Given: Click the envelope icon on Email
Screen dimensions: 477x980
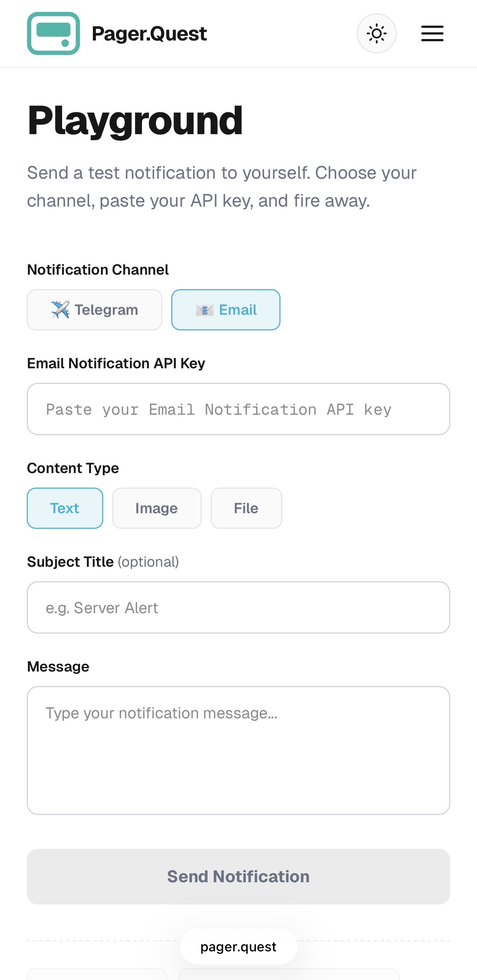Looking at the screenshot, I should tap(204, 310).
